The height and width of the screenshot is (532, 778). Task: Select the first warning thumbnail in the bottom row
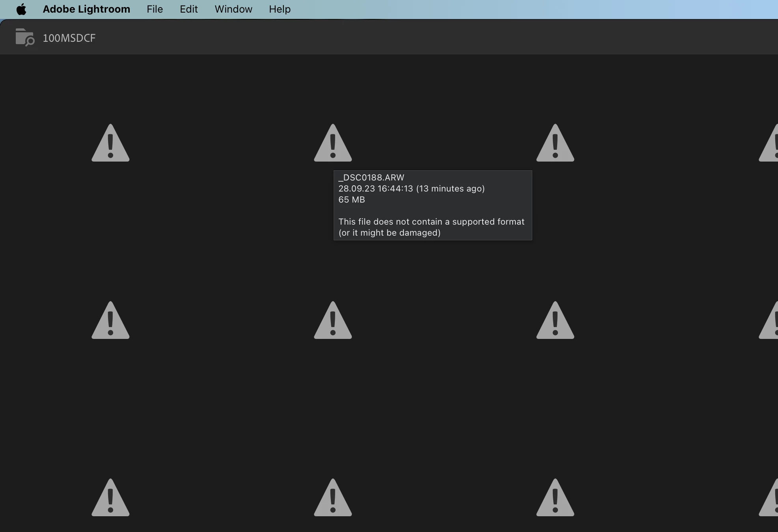(x=110, y=499)
